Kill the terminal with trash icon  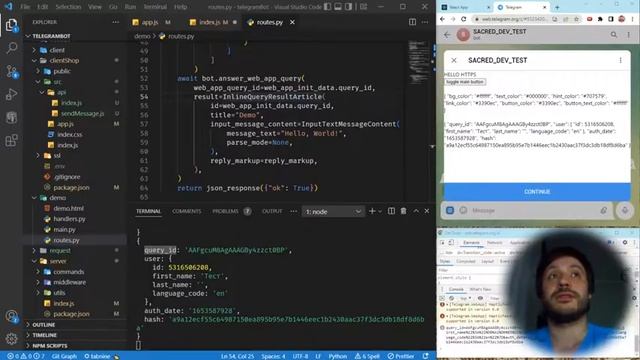403,211
